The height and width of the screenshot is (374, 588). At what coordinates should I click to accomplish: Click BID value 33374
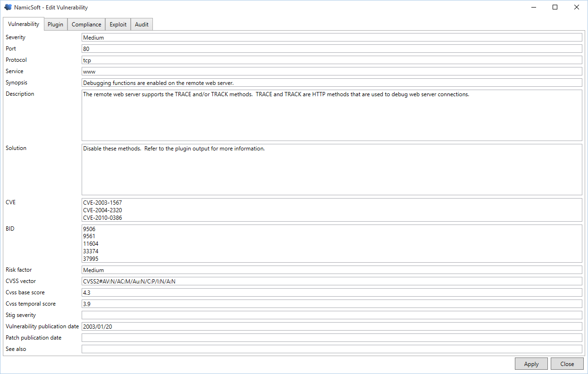point(91,252)
